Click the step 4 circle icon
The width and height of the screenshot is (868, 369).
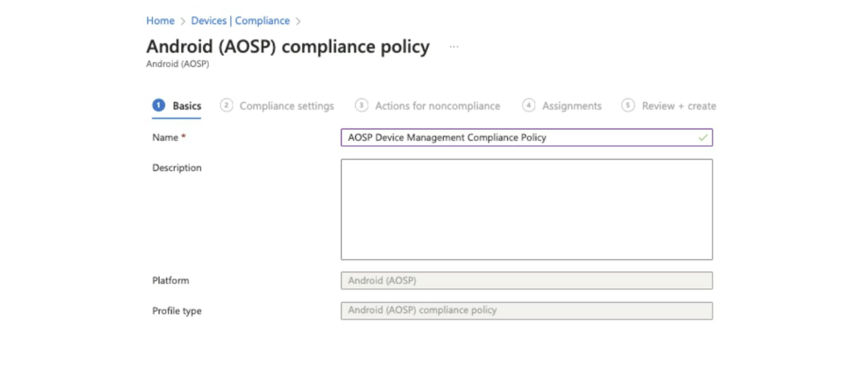528,106
